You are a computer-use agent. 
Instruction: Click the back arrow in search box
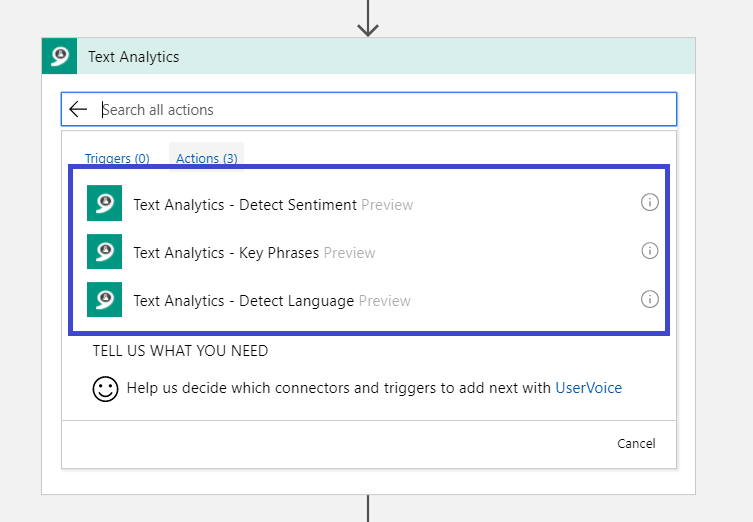(78, 109)
